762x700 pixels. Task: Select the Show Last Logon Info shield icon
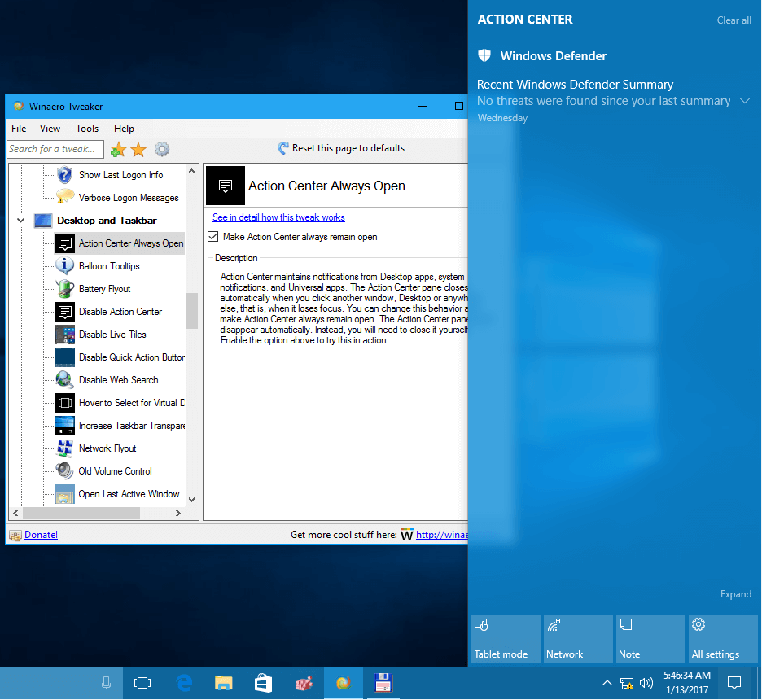[x=64, y=175]
